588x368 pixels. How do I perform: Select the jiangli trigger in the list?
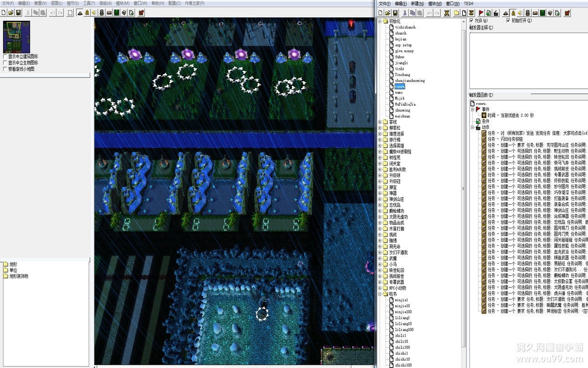pos(401,63)
